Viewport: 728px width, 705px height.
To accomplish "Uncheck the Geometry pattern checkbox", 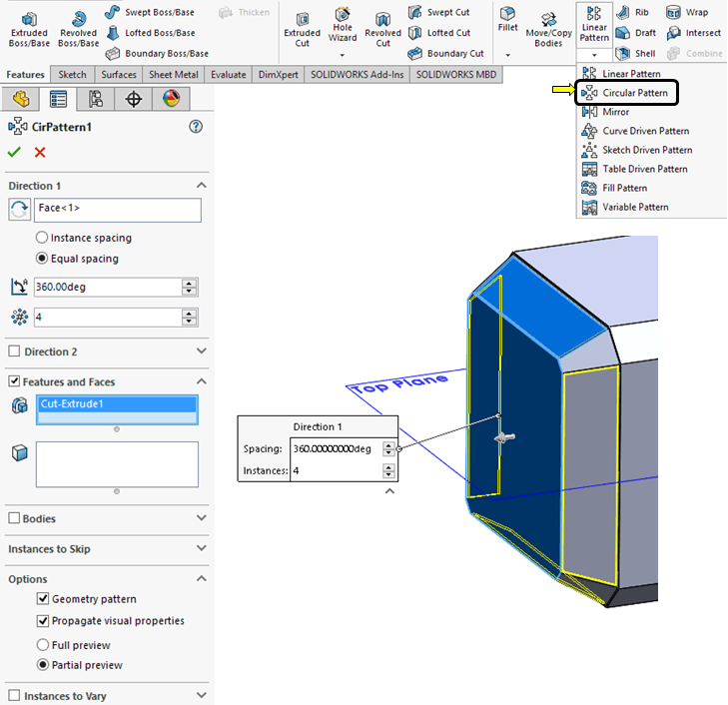I will (43, 599).
